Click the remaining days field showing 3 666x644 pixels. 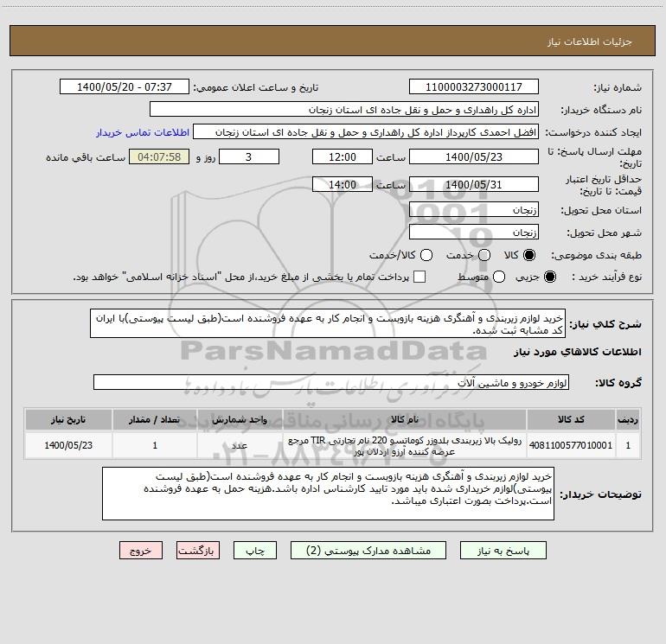pyautogui.click(x=249, y=157)
